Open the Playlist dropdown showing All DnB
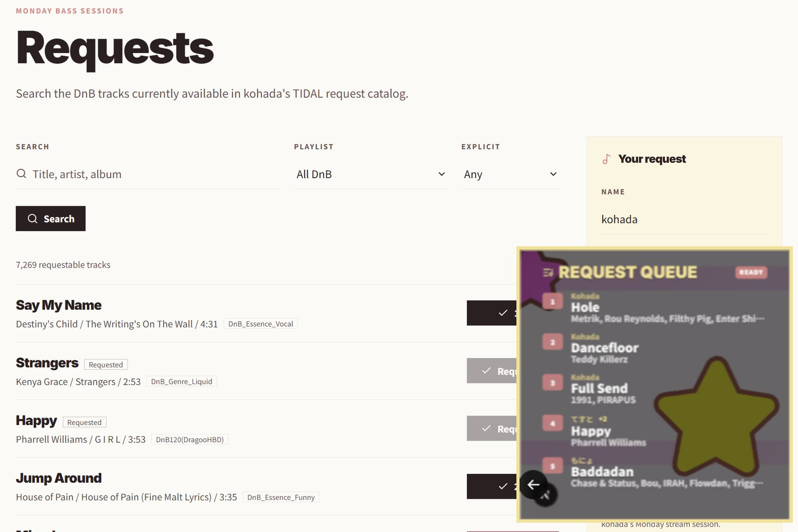The height and width of the screenshot is (532, 798). pos(370,175)
